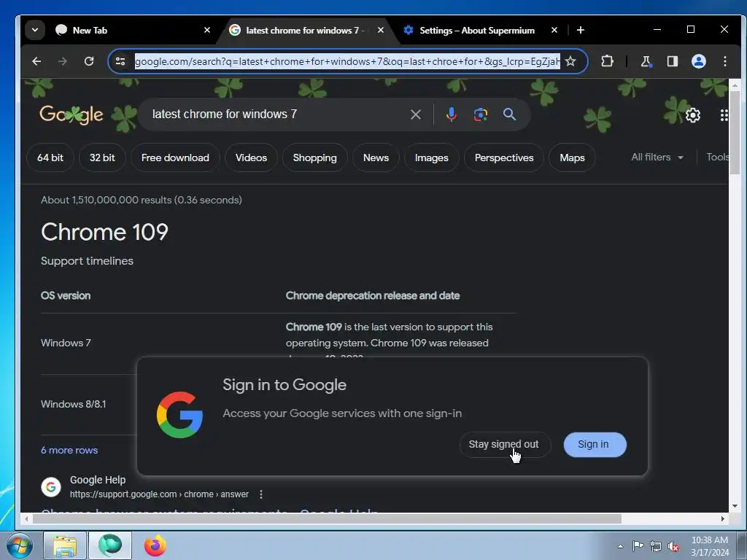Switch to Perspectives results
Viewport: 747px width, 560px height.
pyautogui.click(x=504, y=157)
